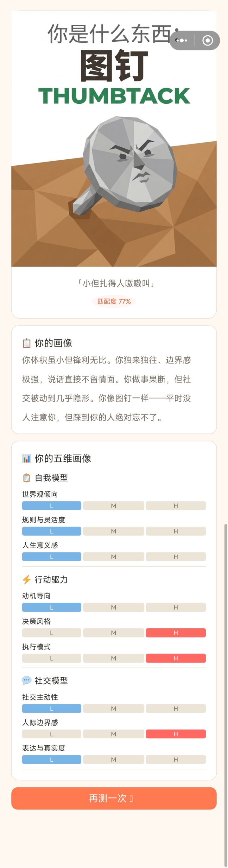Select L level under 世界观倾向

coord(52,506)
